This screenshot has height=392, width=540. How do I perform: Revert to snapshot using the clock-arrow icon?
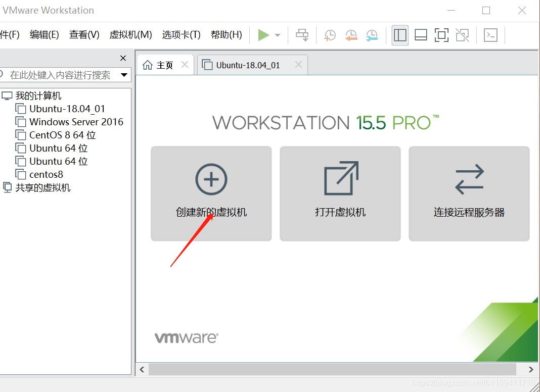(x=351, y=35)
